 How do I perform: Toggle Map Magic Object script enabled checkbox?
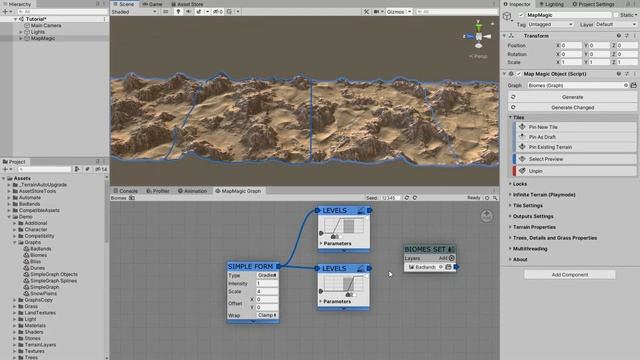click(x=519, y=74)
